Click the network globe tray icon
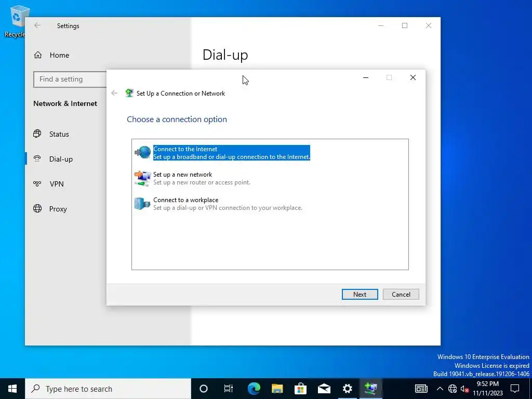 pos(453,389)
